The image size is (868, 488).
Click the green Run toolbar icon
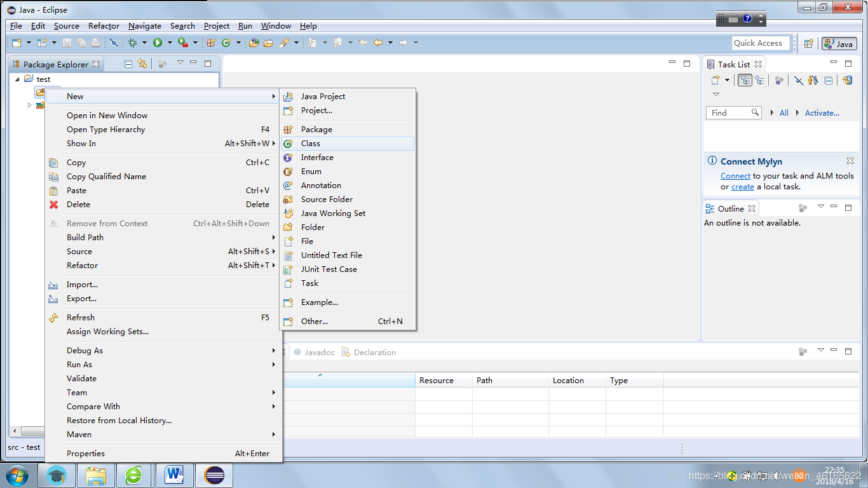158,43
